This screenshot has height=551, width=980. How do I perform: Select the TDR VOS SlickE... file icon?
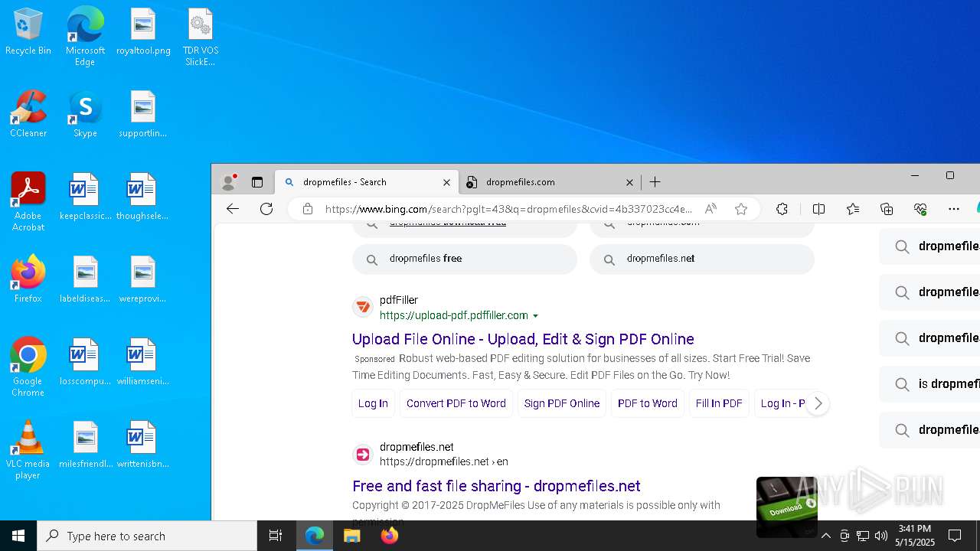pyautogui.click(x=201, y=37)
